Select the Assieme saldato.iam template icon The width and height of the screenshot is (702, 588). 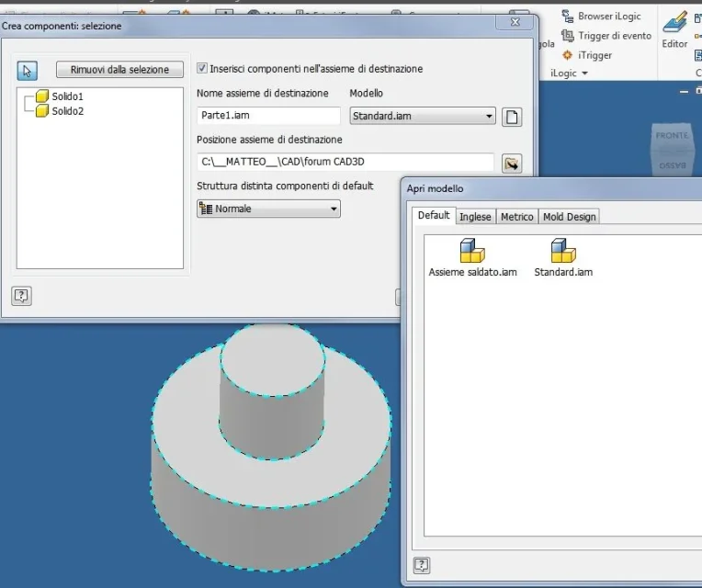coord(472,251)
